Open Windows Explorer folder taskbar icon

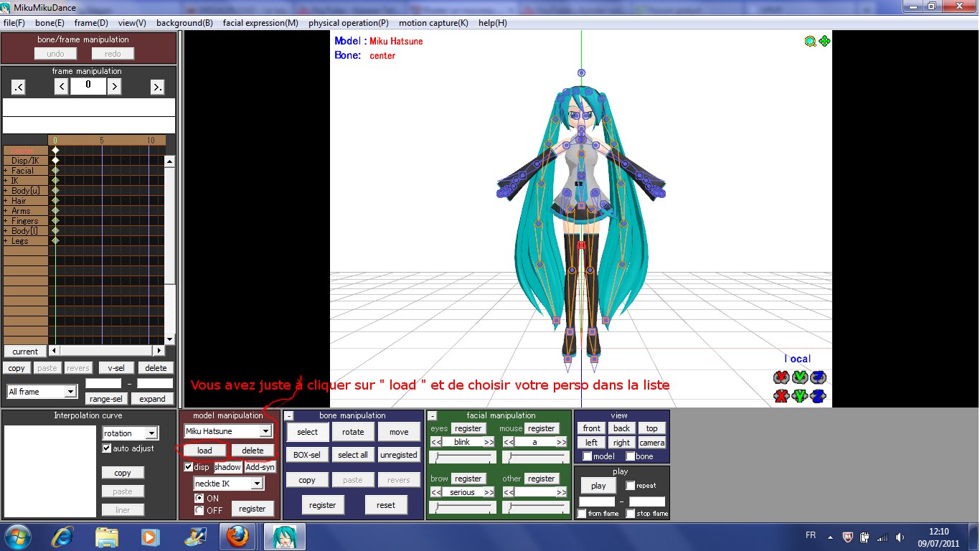107,537
